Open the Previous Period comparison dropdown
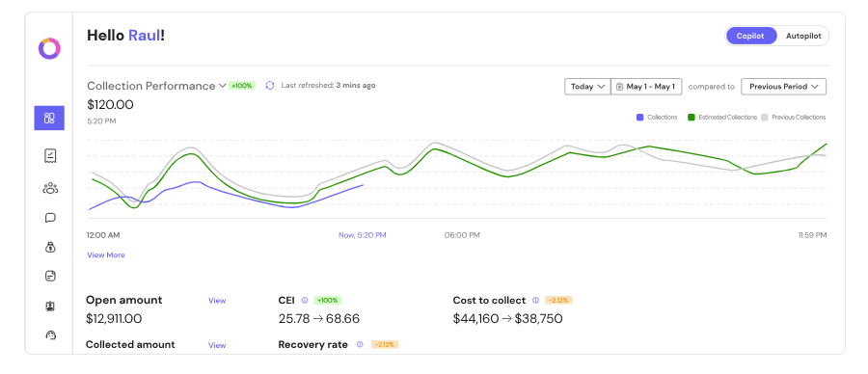The width and height of the screenshot is (868, 374). click(x=783, y=87)
